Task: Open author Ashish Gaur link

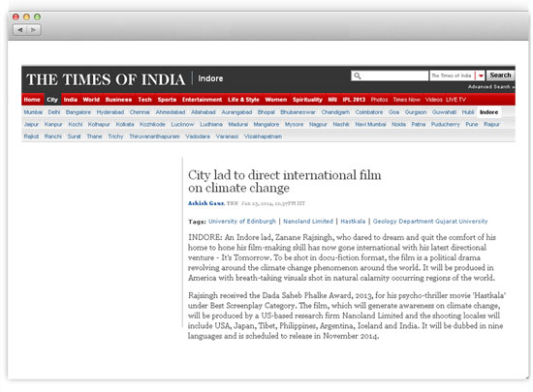Action: pos(206,203)
